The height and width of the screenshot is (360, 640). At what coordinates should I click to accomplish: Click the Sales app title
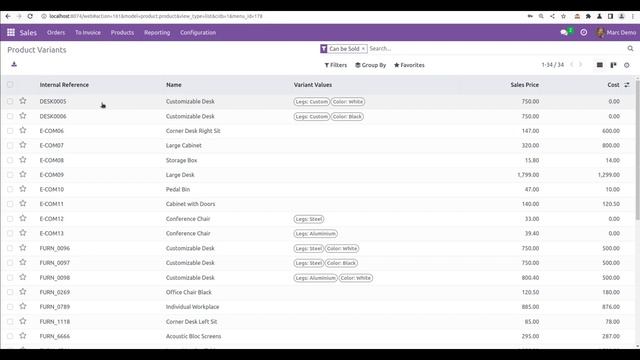click(x=28, y=32)
